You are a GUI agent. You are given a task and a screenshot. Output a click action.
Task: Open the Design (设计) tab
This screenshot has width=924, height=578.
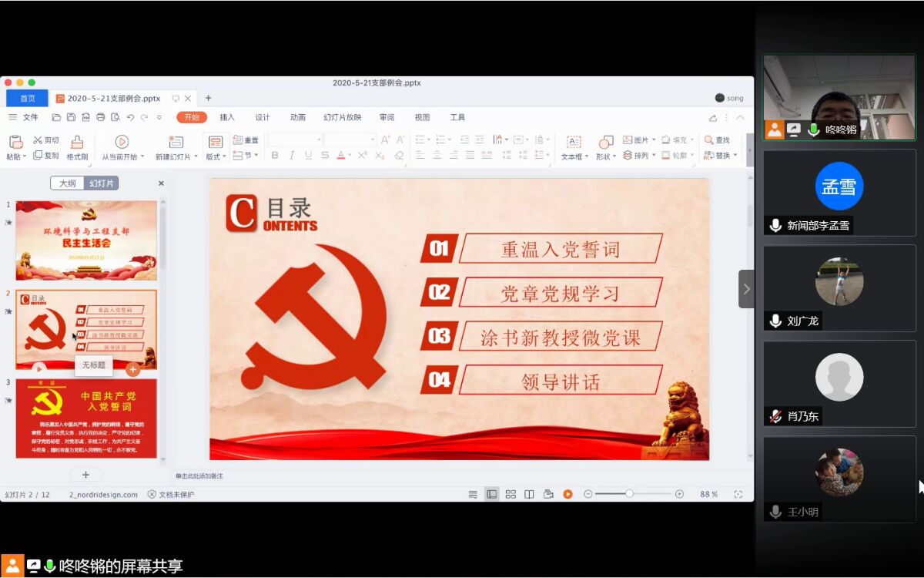[x=263, y=117]
